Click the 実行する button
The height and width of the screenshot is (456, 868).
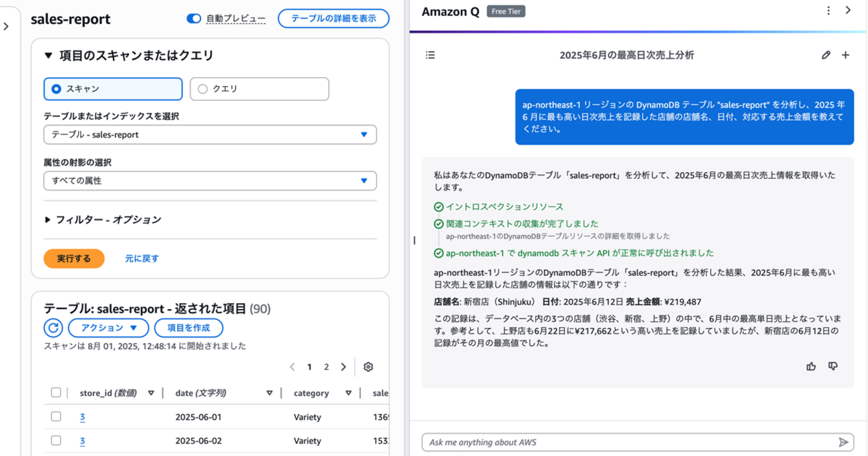coord(74,258)
